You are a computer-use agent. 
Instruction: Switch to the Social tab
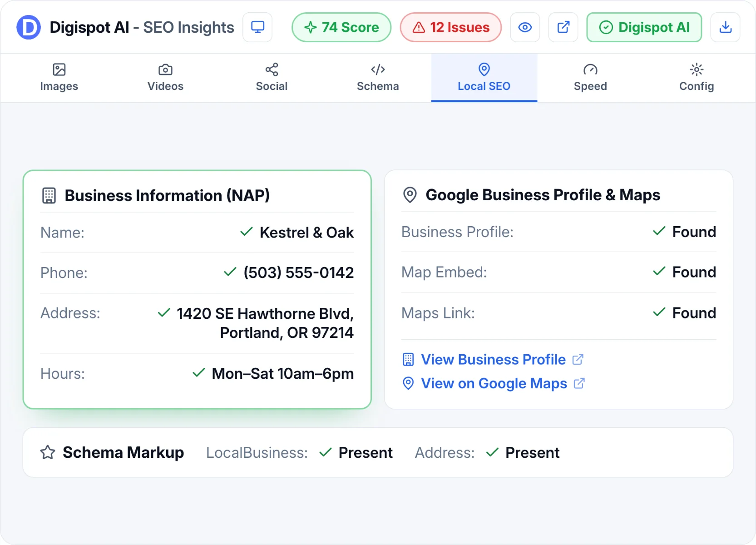[x=272, y=78]
